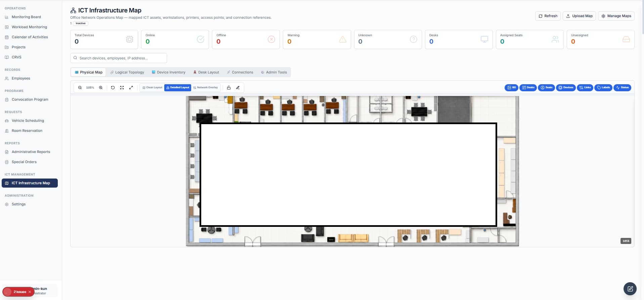Select Detailed Layout mode

coord(178,88)
